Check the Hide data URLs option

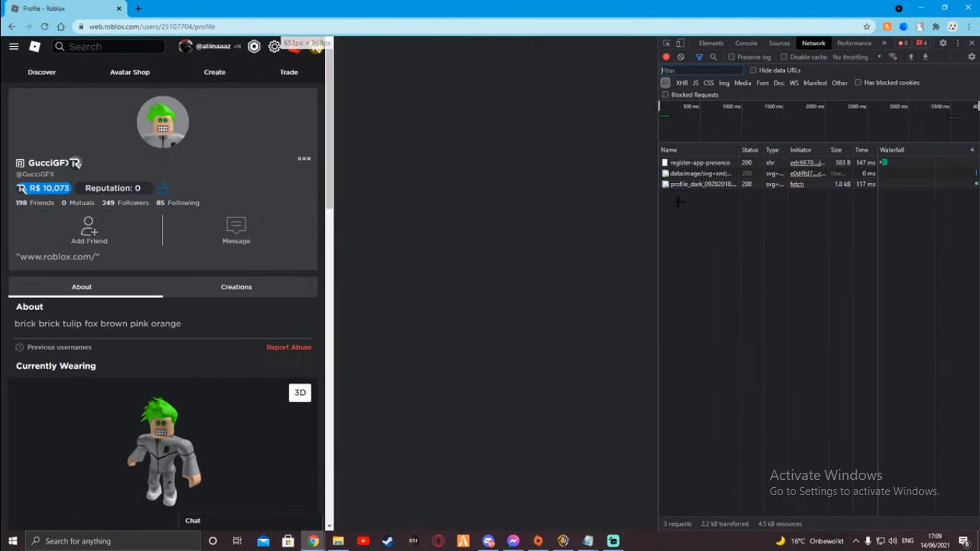[x=753, y=70]
